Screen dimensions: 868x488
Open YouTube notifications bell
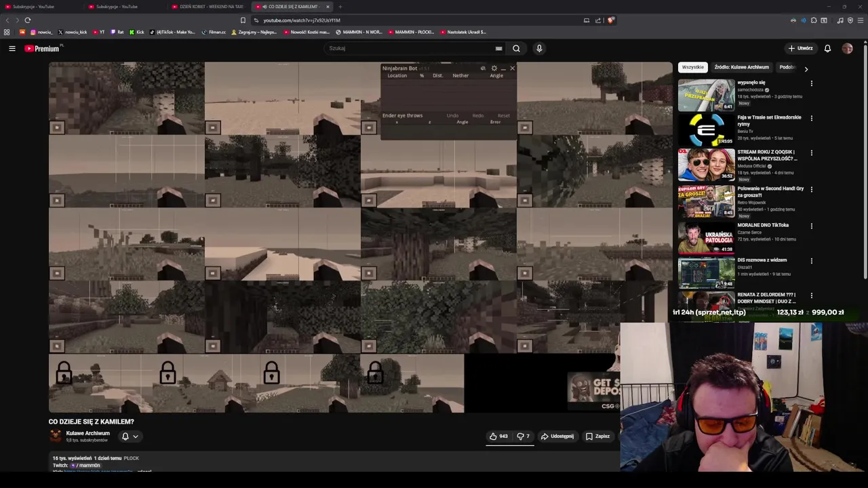click(x=827, y=48)
